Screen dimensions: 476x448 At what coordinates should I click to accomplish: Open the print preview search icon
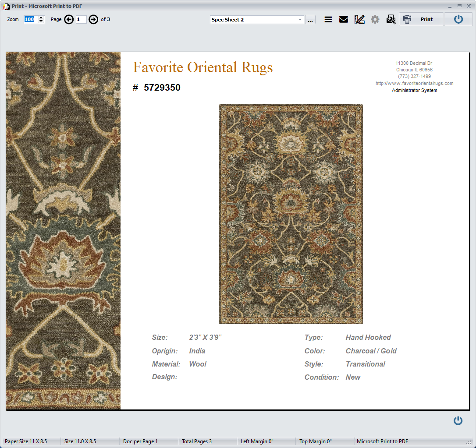click(391, 19)
